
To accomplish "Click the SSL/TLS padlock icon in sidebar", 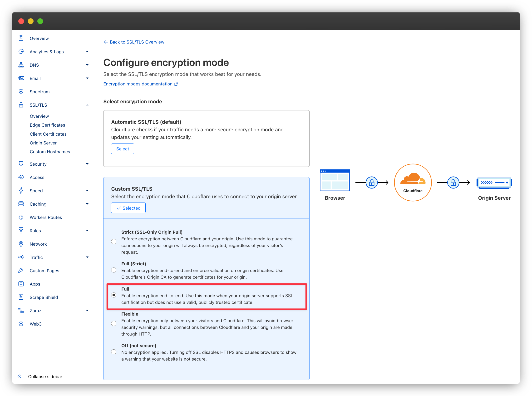I will tap(21, 105).
